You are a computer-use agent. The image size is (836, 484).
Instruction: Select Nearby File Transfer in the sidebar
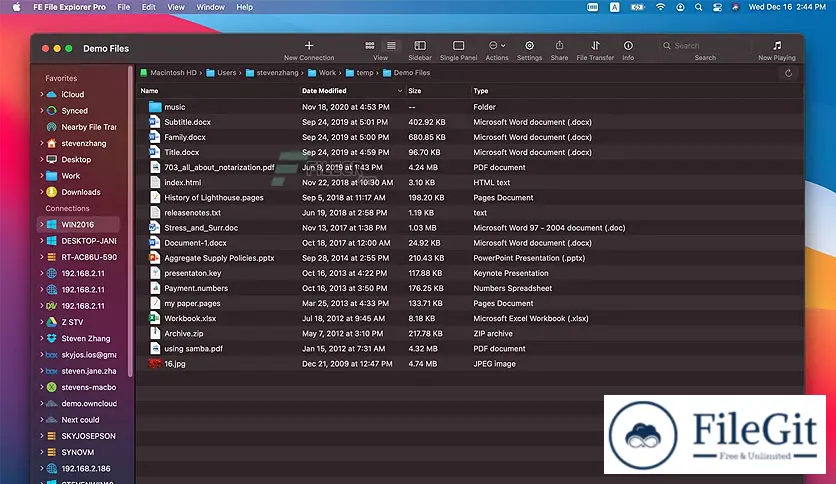tap(83, 127)
